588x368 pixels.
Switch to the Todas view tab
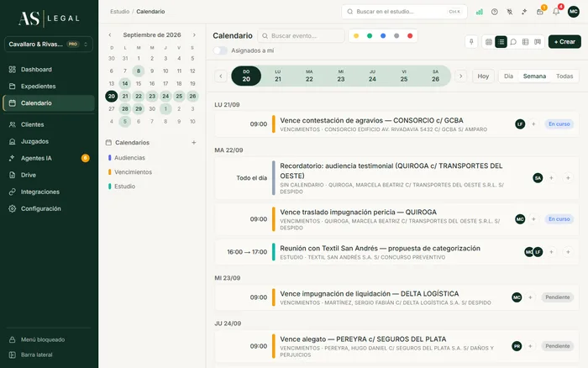point(564,76)
